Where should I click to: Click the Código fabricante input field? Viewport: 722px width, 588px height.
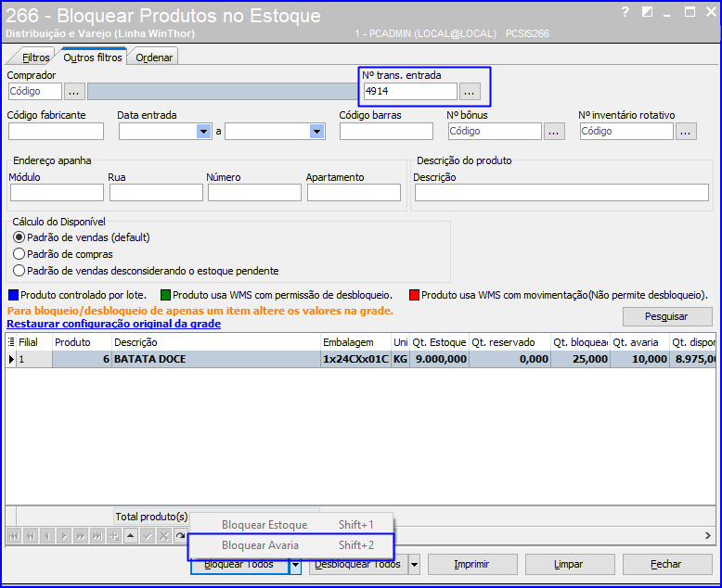(x=57, y=132)
